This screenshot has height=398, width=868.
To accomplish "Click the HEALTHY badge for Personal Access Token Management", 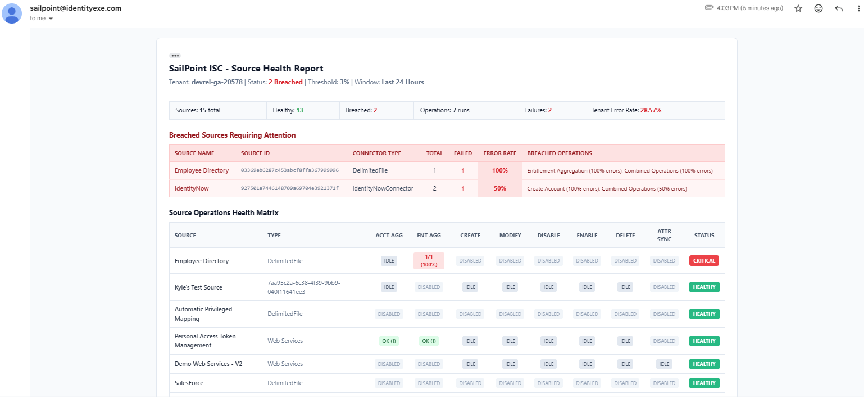I will [x=705, y=341].
